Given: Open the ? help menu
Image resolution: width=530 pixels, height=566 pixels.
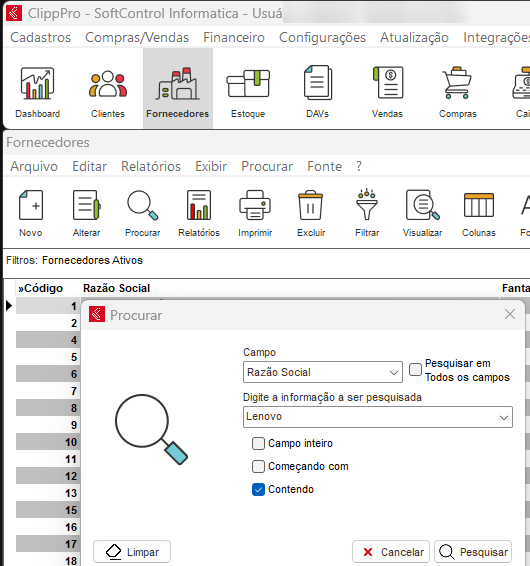Looking at the screenshot, I should pos(359,166).
